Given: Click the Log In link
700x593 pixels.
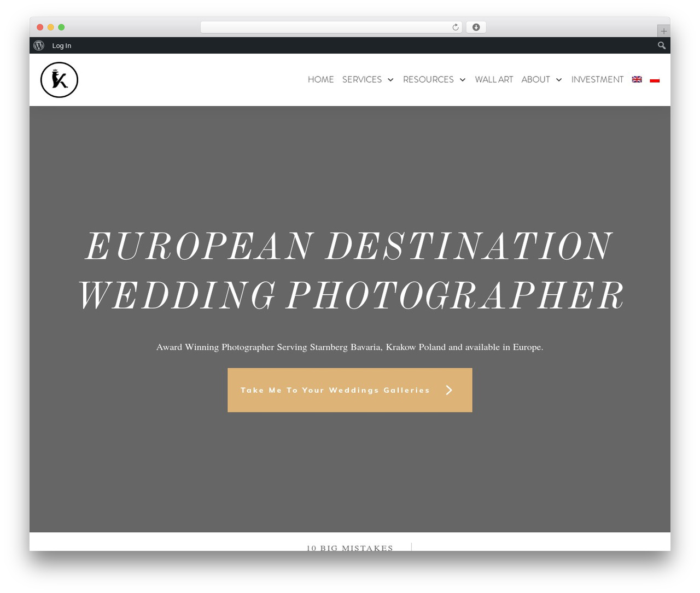Looking at the screenshot, I should pos(62,45).
